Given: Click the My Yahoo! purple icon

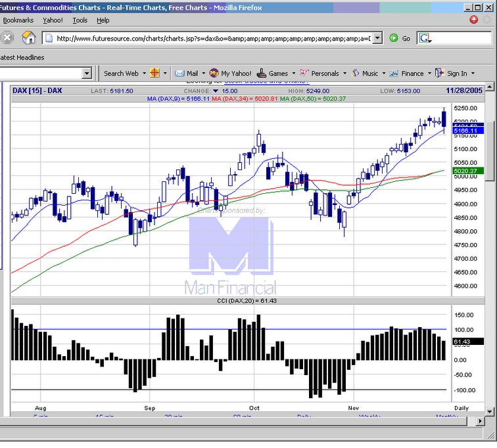Looking at the screenshot, I should tap(214, 73).
